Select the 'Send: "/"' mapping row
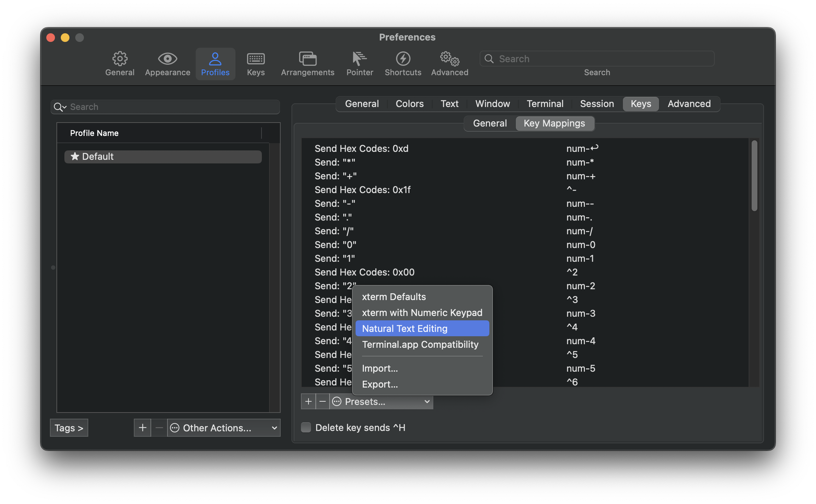Image resolution: width=816 pixels, height=504 pixels. point(524,231)
